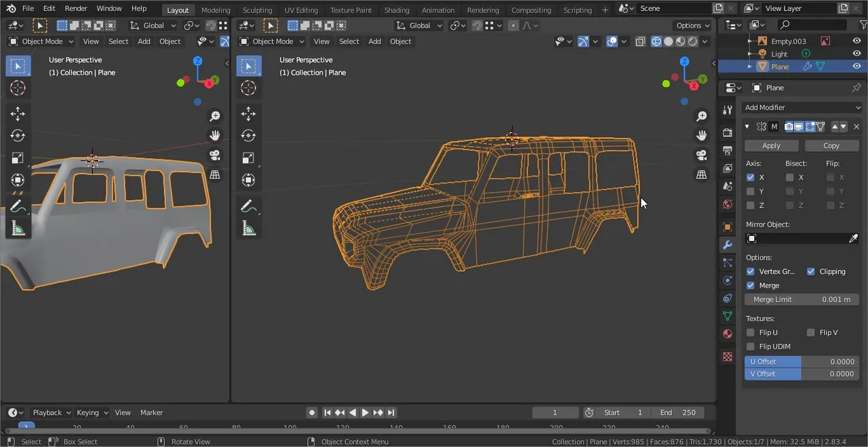Screen dimensions: 868x447
Task: Switch to Shading workspace tab
Action: 397,10
